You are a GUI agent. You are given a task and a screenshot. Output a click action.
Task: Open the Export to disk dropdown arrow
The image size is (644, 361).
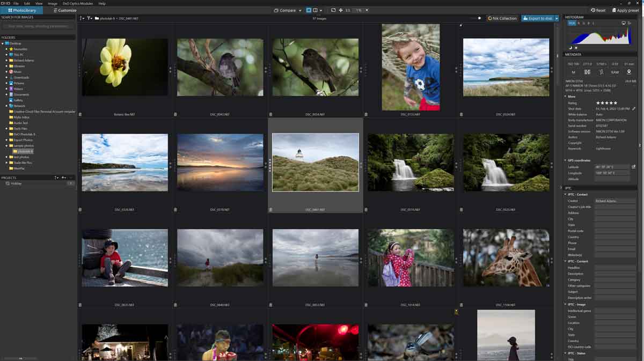pos(557,18)
